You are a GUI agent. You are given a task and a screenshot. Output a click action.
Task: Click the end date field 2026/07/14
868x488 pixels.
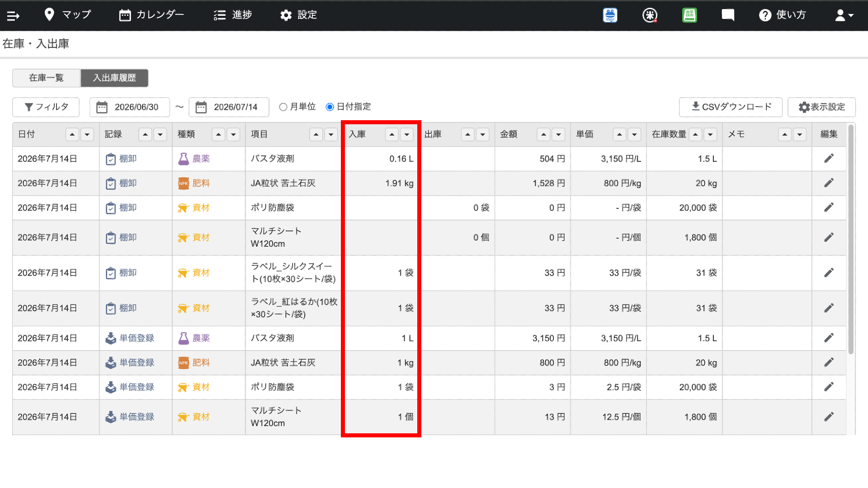tap(229, 107)
